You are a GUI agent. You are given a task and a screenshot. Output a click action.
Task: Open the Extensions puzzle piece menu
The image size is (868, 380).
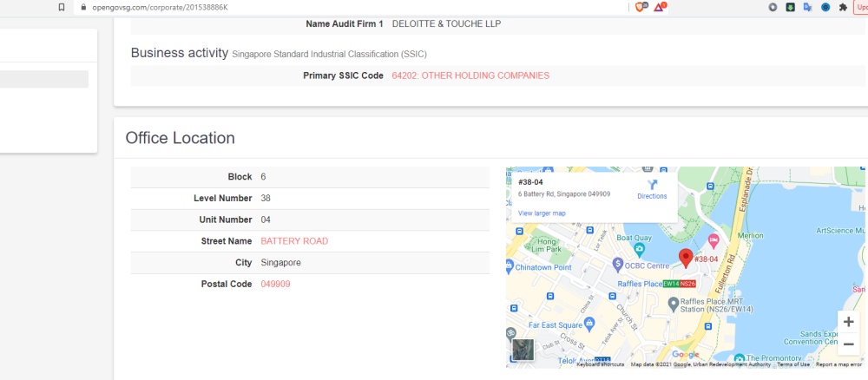[843, 7]
